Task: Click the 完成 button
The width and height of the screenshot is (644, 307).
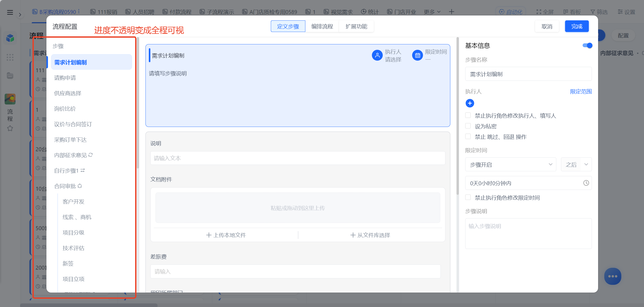Action: tap(577, 26)
